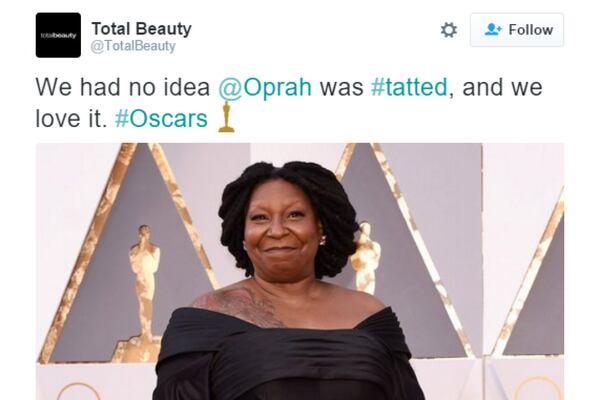Open the #tatted hashtag link
This screenshot has height=400, width=600.
pyautogui.click(x=409, y=87)
